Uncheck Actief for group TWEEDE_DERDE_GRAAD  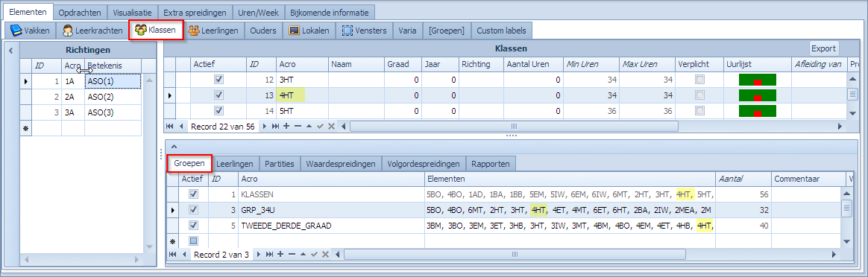(194, 226)
